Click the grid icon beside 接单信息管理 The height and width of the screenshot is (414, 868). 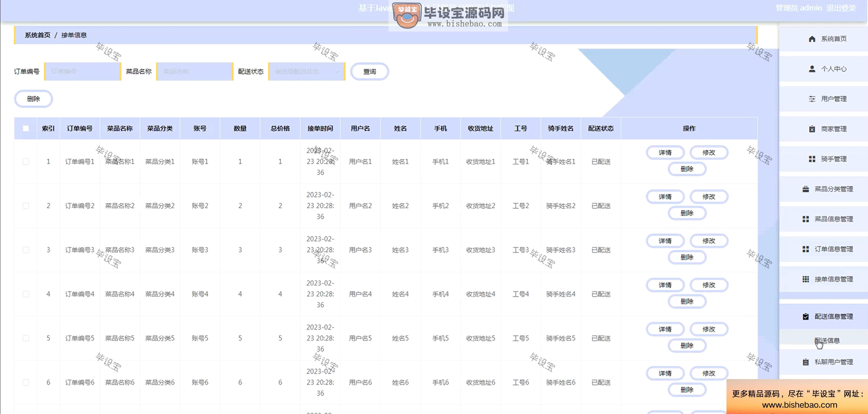coord(806,279)
